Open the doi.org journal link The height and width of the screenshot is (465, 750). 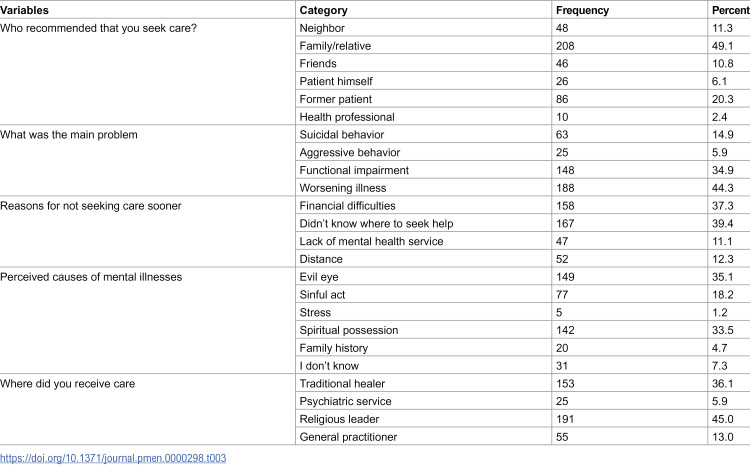pyautogui.click(x=113, y=458)
